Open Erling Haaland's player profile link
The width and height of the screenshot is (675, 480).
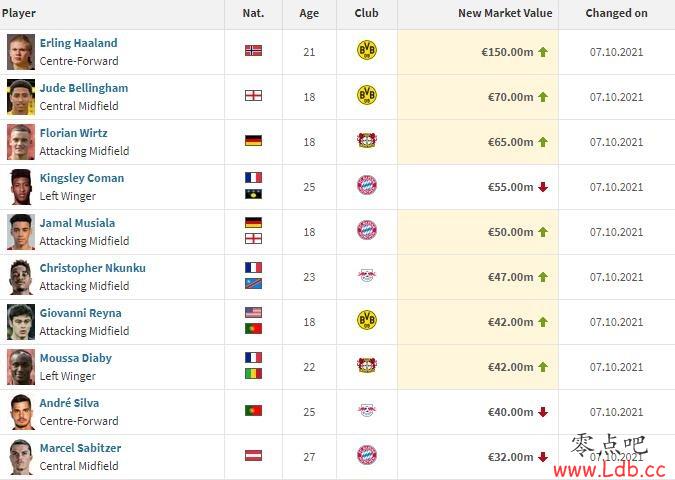[x=78, y=43]
